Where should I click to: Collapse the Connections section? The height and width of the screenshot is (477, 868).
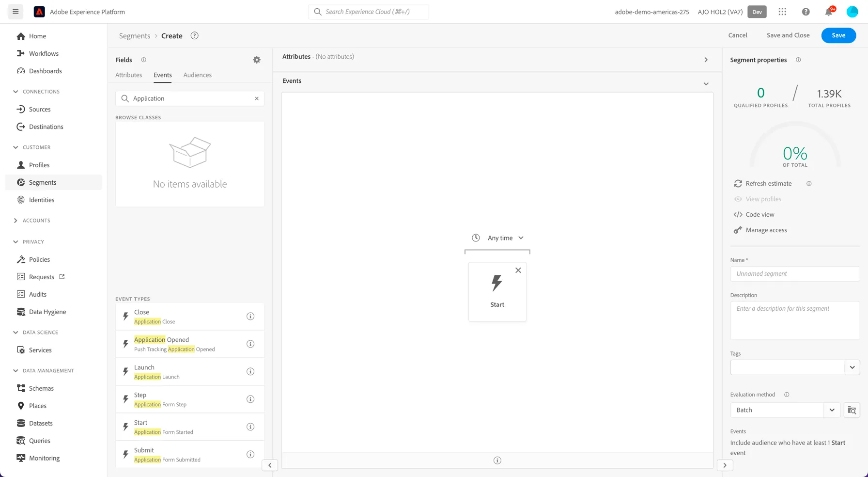tap(15, 92)
